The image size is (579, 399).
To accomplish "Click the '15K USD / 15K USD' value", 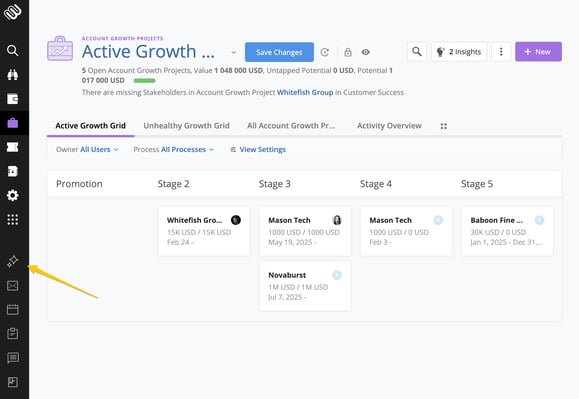I will 199,232.
